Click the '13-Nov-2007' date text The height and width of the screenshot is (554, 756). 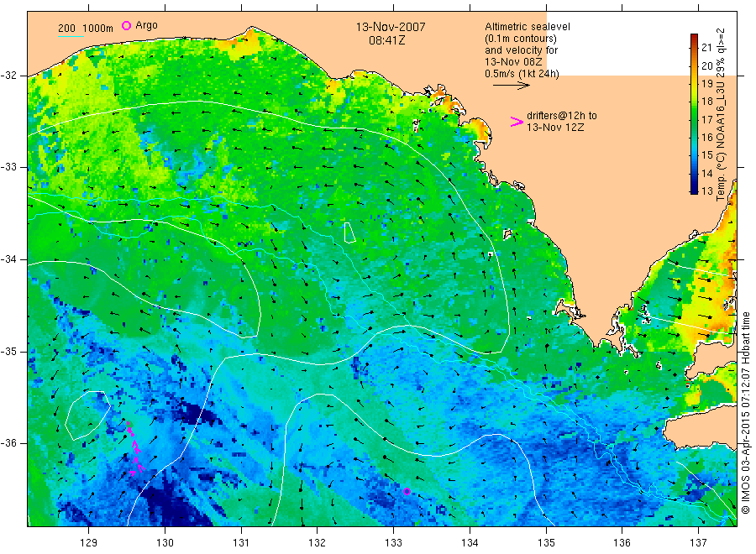(391, 27)
